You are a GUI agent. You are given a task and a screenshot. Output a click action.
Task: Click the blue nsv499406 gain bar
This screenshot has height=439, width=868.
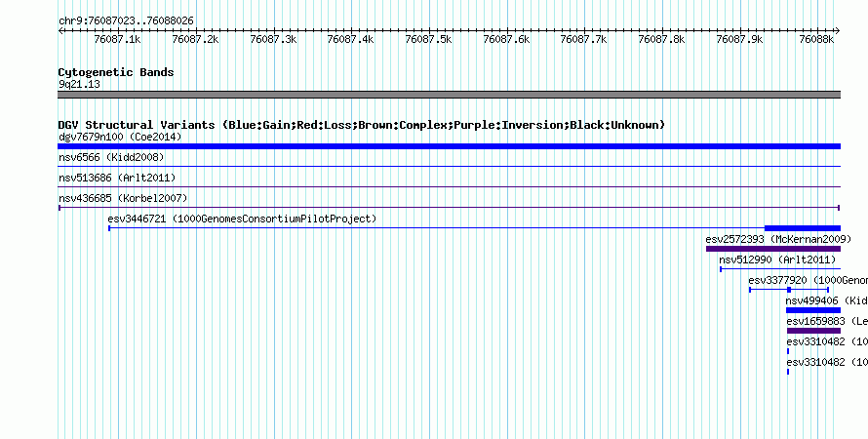[x=813, y=310]
